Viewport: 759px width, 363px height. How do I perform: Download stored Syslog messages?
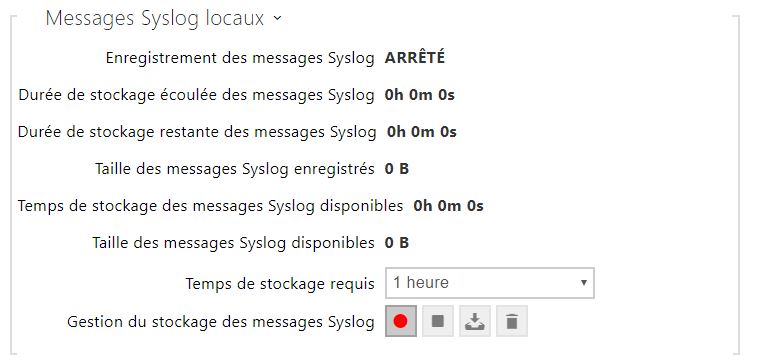475,321
